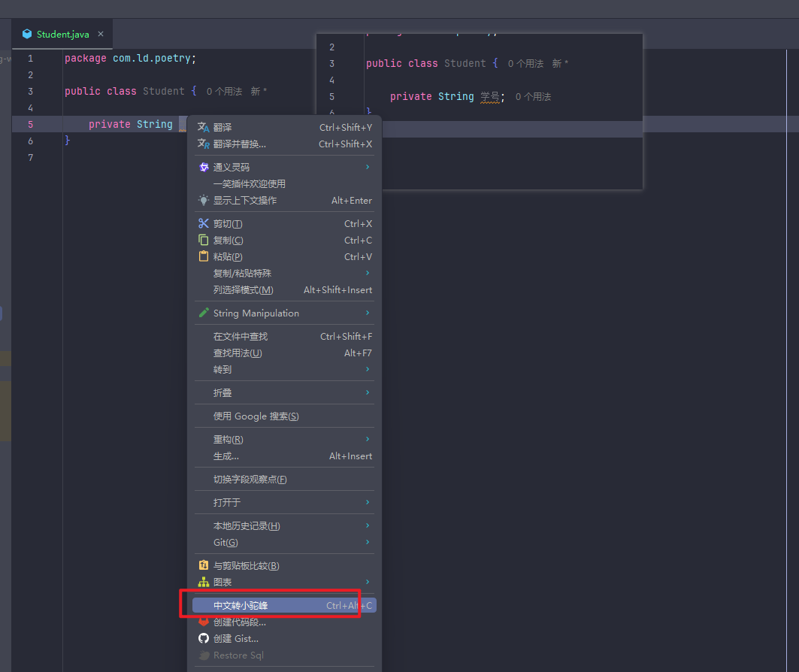Click the pencil icon for String Manipulation
Viewport: 799px width, 672px height.
pyautogui.click(x=203, y=313)
